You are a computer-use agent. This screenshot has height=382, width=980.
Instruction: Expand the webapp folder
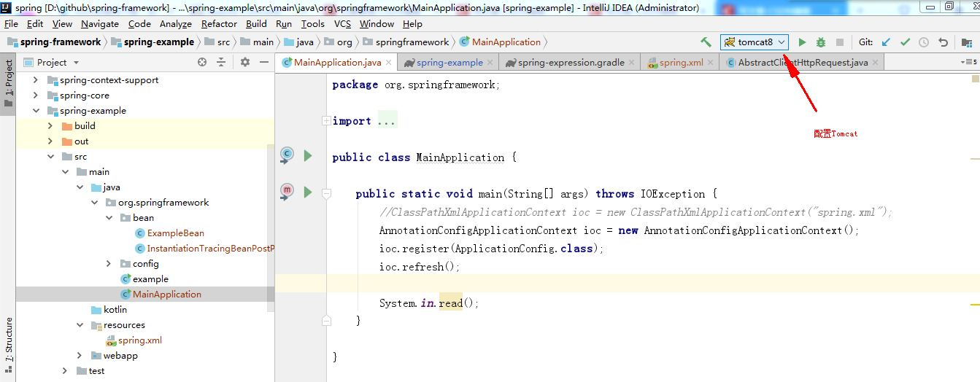point(80,356)
